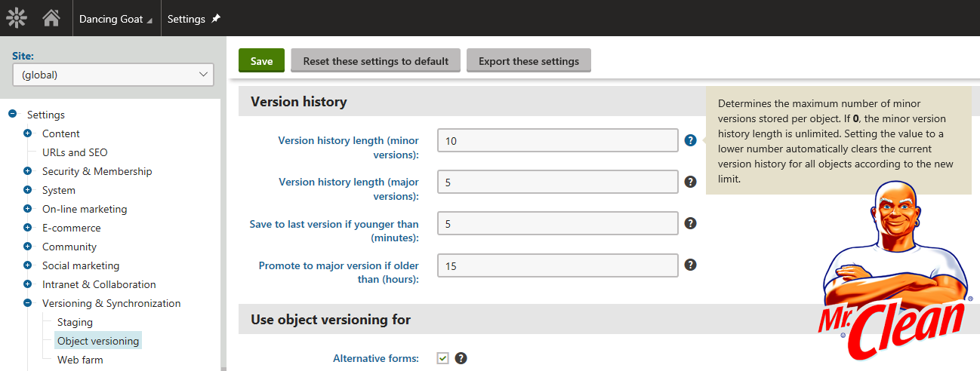Screen dimensions: 980x371
Task: Click the minor versions history length field
Action: pos(557,140)
